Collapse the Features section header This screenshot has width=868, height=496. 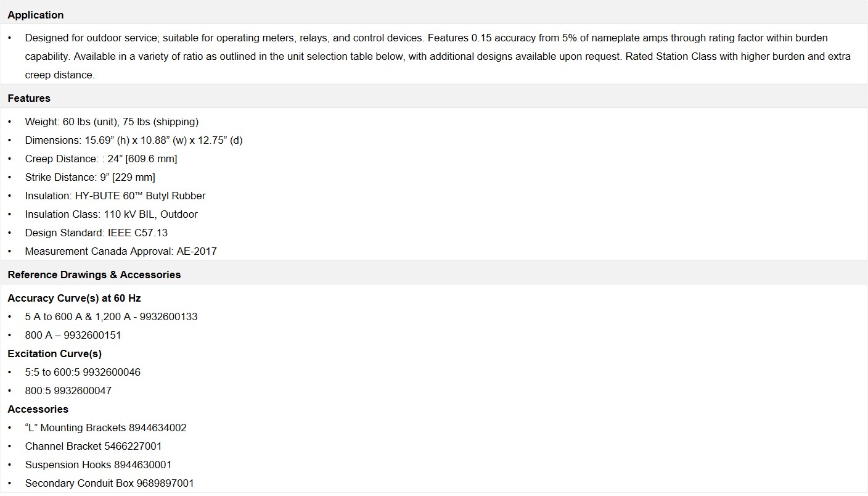tap(434, 98)
